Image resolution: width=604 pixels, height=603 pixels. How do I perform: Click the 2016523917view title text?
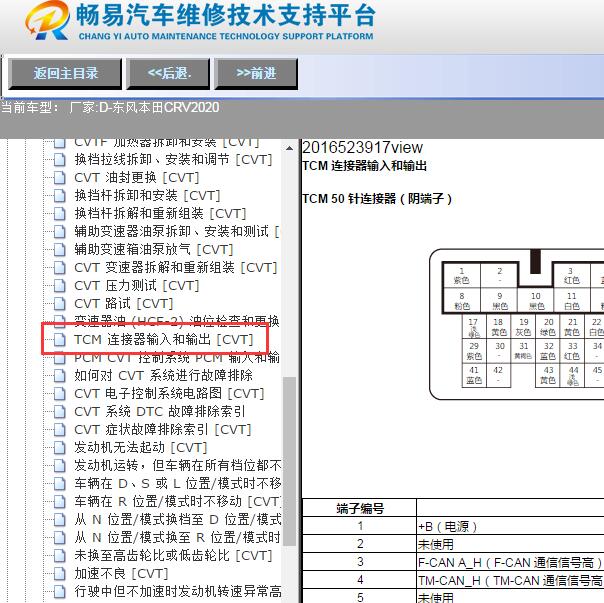click(362, 148)
